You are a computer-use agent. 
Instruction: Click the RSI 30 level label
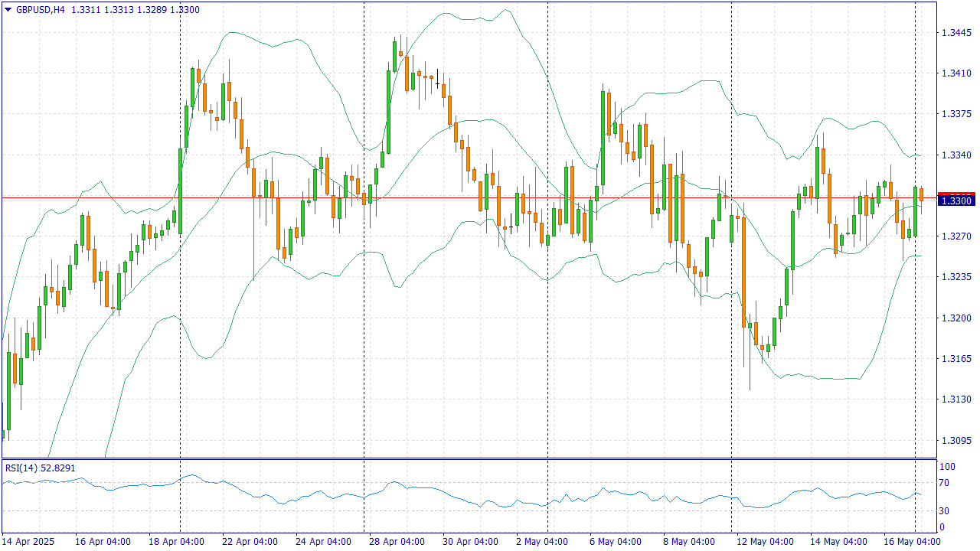point(945,511)
